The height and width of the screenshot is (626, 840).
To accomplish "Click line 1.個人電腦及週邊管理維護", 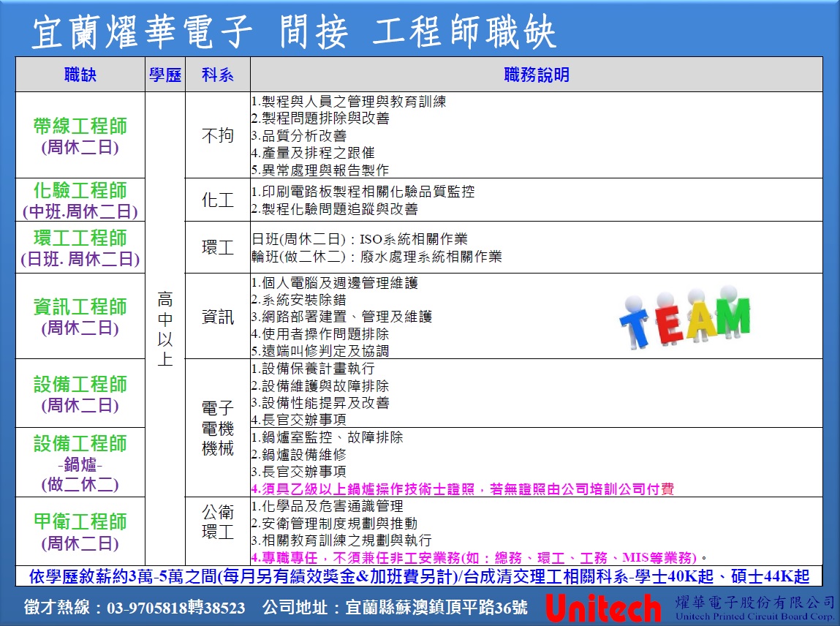I will [334, 282].
